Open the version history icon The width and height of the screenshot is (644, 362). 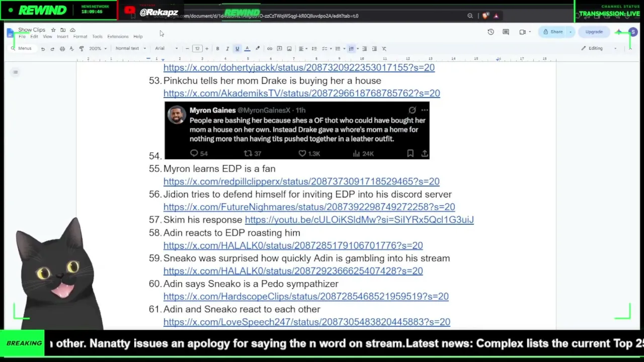click(x=491, y=32)
